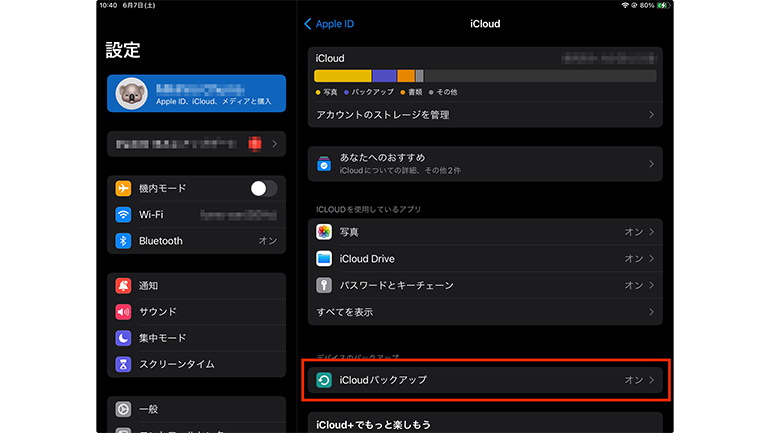Toggle the 機内モード switch

click(264, 189)
